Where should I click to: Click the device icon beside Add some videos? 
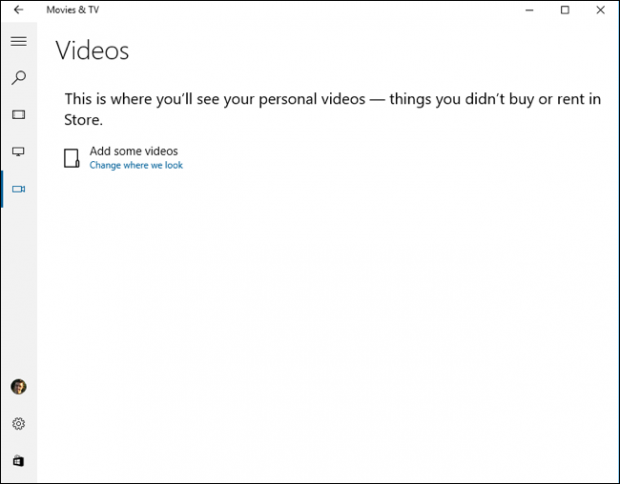[x=71, y=158]
